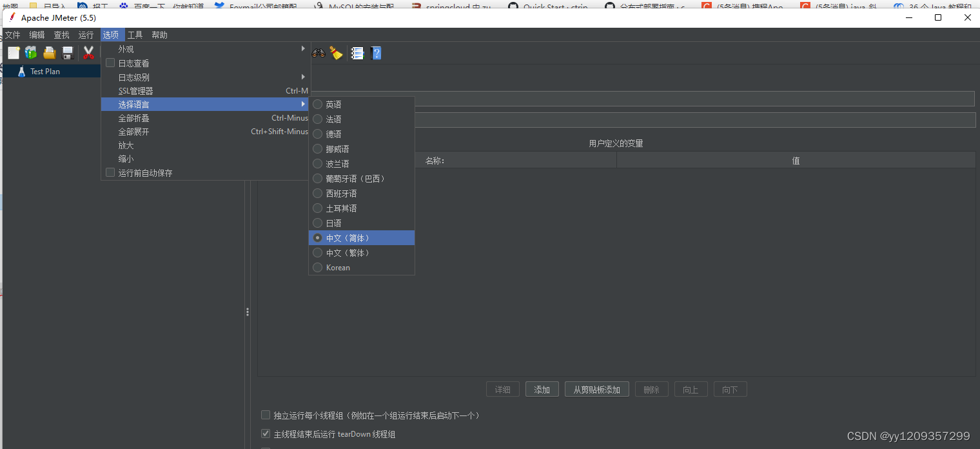
Task: Click the Clear broom icon in toolbar
Action: tap(336, 53)
